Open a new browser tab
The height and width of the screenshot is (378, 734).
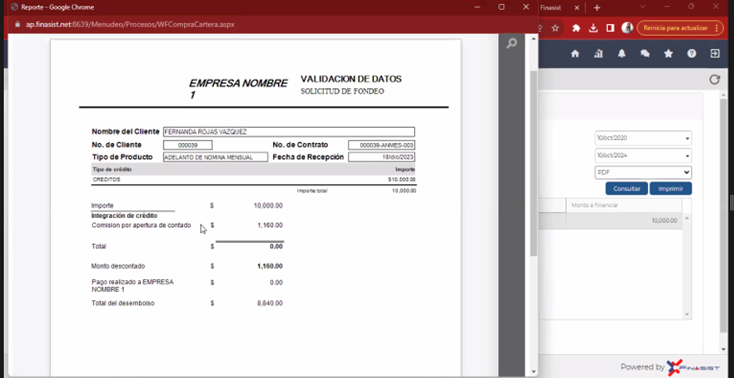pyautogui.click(x=597, y=8)
